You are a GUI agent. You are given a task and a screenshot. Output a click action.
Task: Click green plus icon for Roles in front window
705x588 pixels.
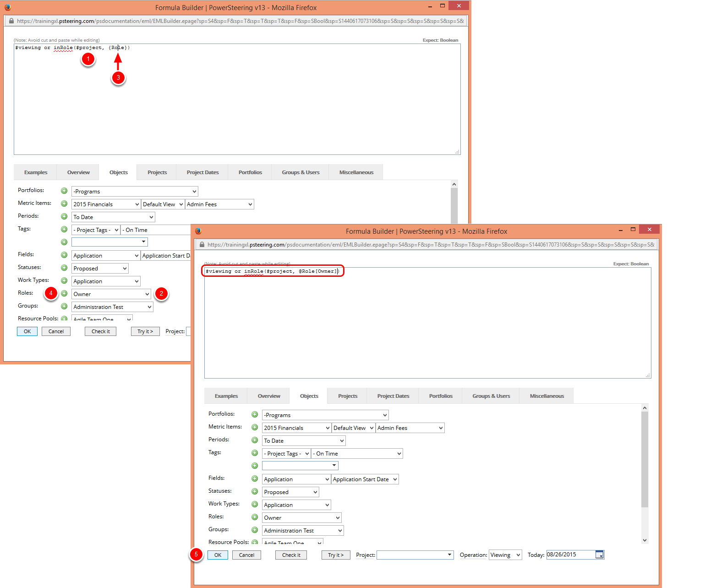(x=255, y=517)
